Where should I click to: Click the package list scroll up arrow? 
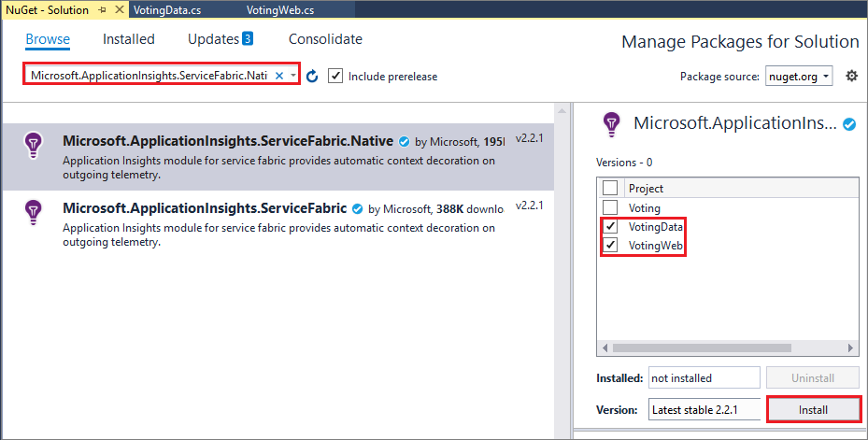562,110
